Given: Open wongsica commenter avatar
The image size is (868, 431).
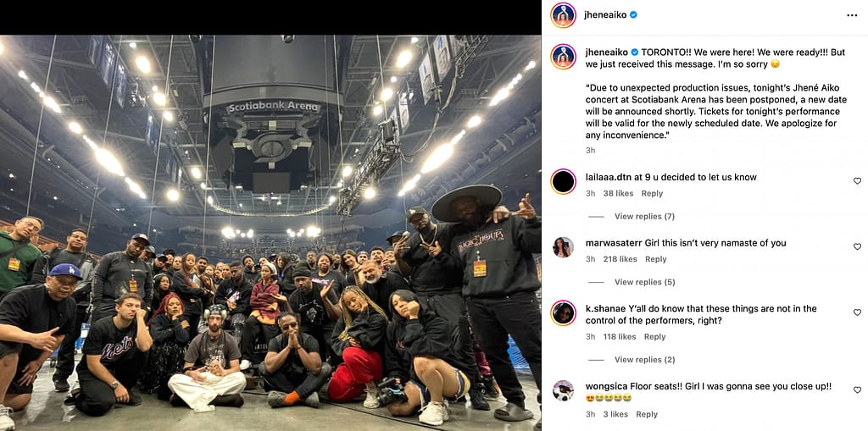Looking at the screenshot, I should coord(563,390).
